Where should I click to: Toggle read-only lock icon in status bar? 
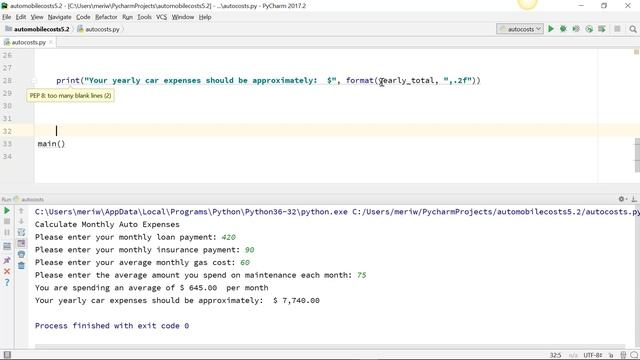click(611, 355)
